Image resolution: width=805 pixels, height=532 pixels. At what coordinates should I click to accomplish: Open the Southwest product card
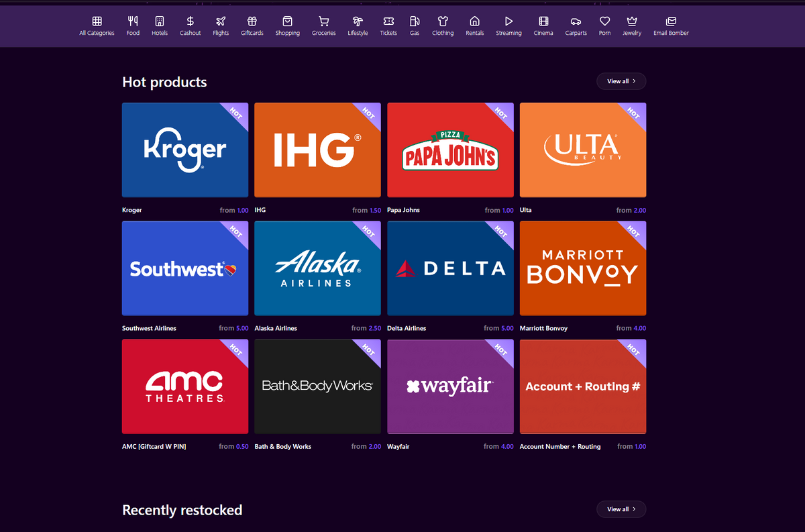(x=185, y=268)
